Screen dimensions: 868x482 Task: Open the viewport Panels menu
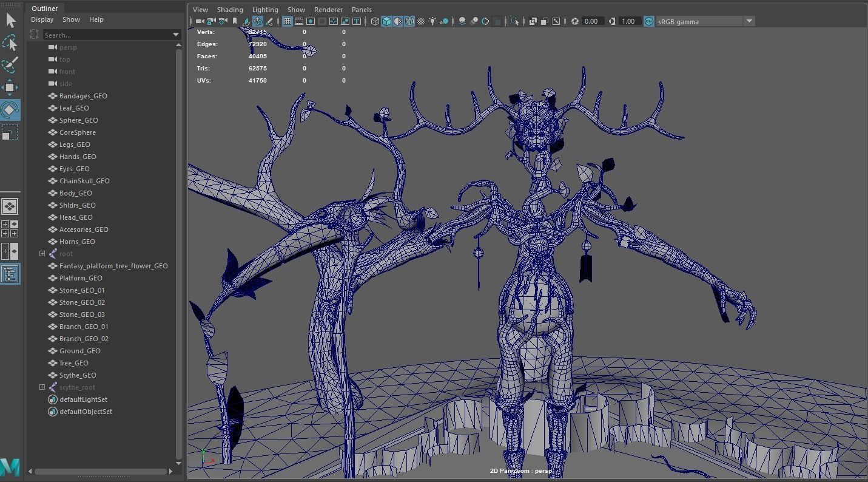(362, 10)
